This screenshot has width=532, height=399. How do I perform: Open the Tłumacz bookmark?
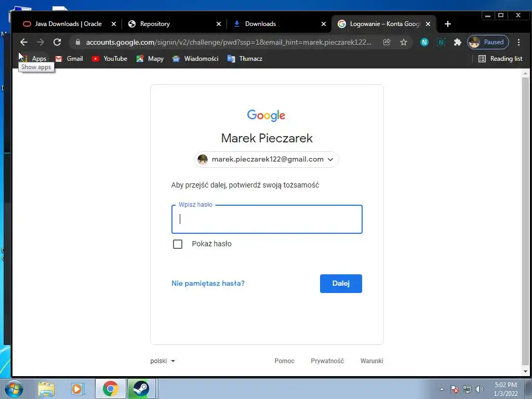tap(245, 59)
